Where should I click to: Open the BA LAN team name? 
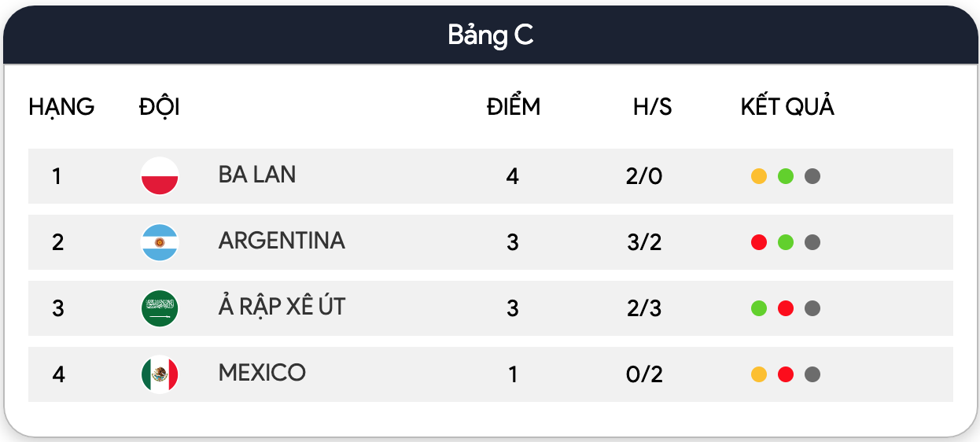(257, 175)
